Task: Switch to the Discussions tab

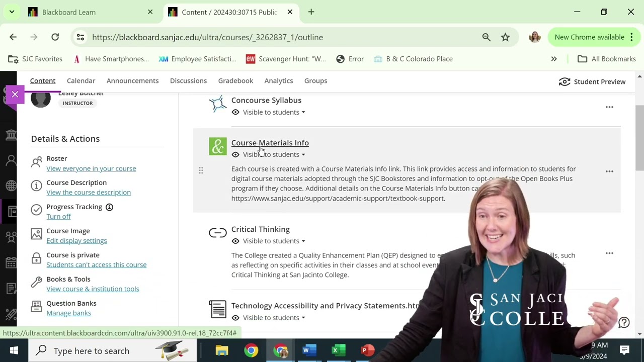Action: [x=188, y=80]
